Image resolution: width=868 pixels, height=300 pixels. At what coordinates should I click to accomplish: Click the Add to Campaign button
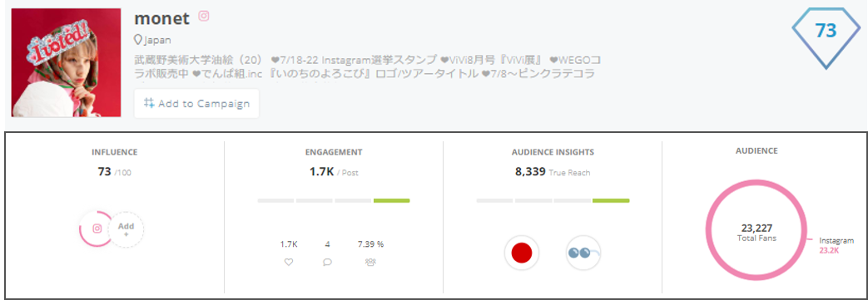196,103
